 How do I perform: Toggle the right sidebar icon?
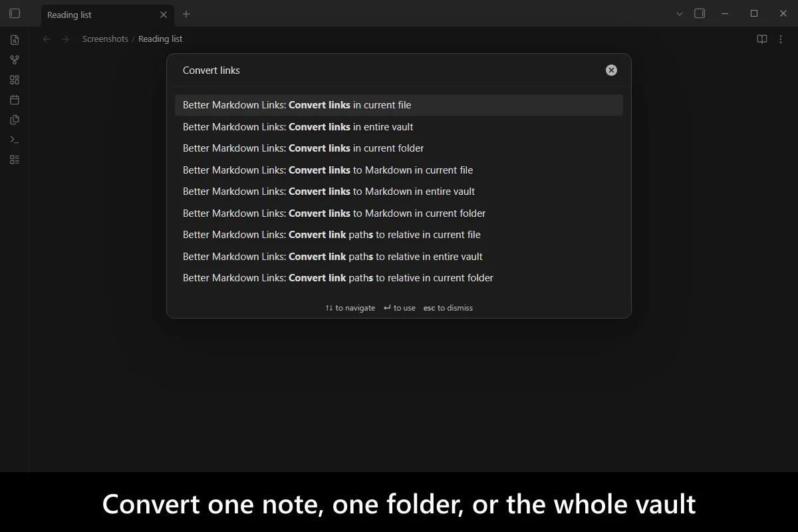click(700, 13)
